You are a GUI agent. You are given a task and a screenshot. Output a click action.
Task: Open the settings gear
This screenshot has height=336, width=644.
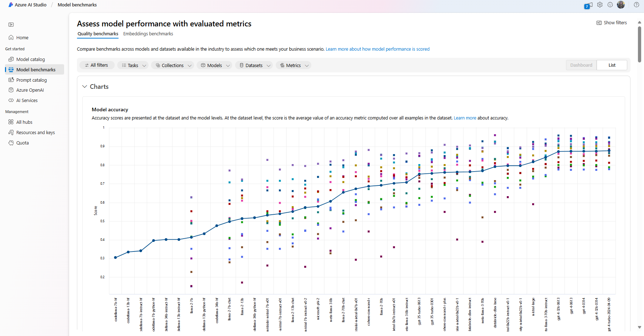600,5
